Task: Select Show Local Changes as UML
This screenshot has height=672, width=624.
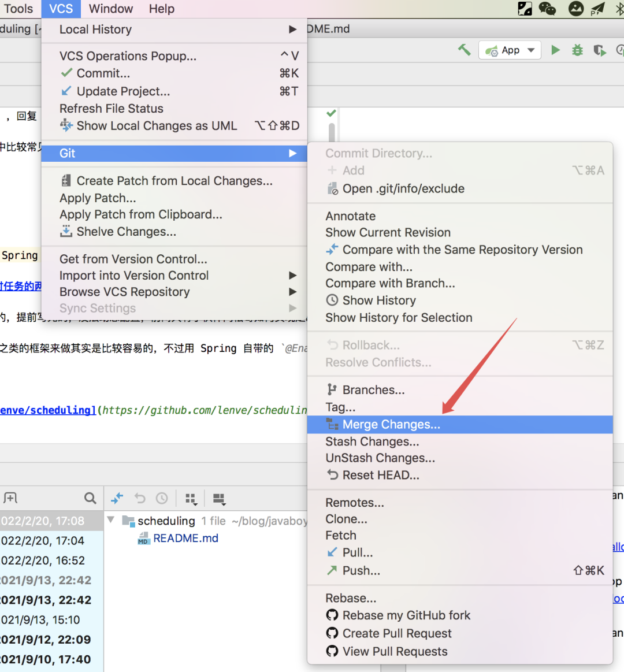Action: 174,125
